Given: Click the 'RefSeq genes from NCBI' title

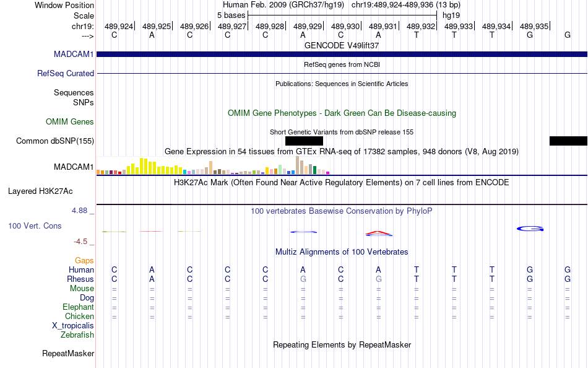Looking at the screenshot, I should 342,64.
